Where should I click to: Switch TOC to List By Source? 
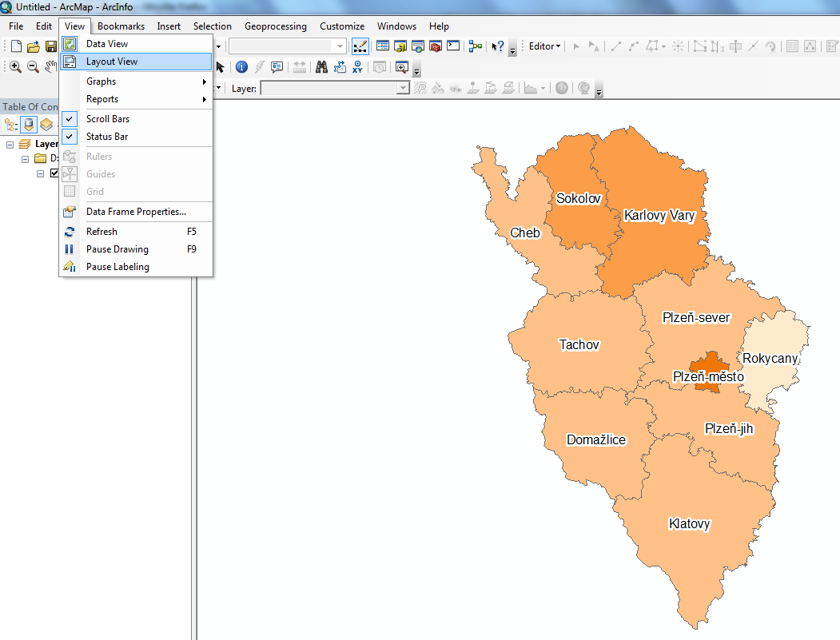[x=29, y=125]
